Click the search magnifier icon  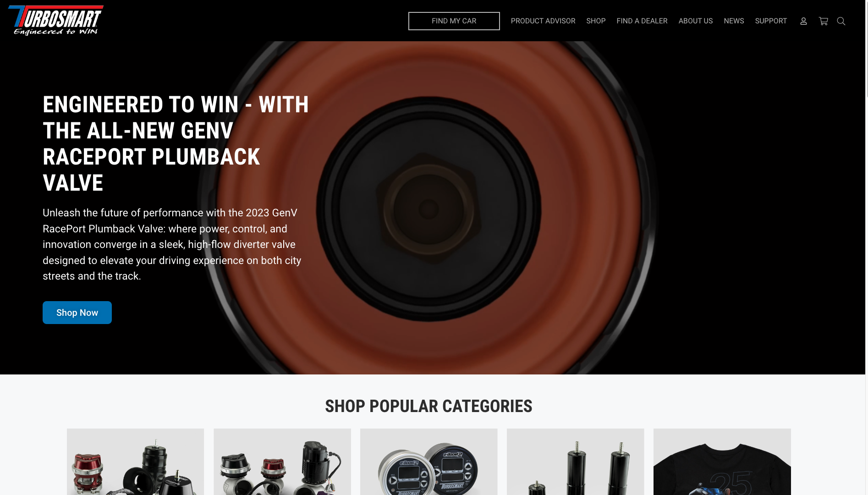[841, 21]
